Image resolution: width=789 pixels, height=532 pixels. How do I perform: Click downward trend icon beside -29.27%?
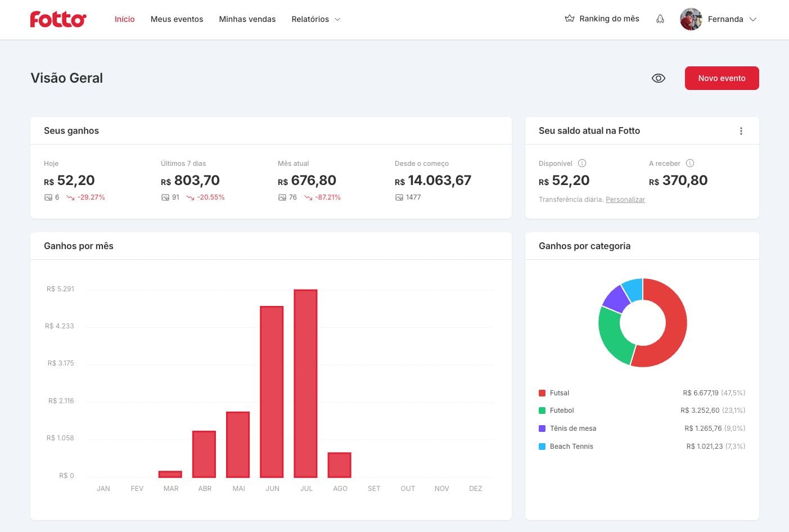(x=71, y=197)
